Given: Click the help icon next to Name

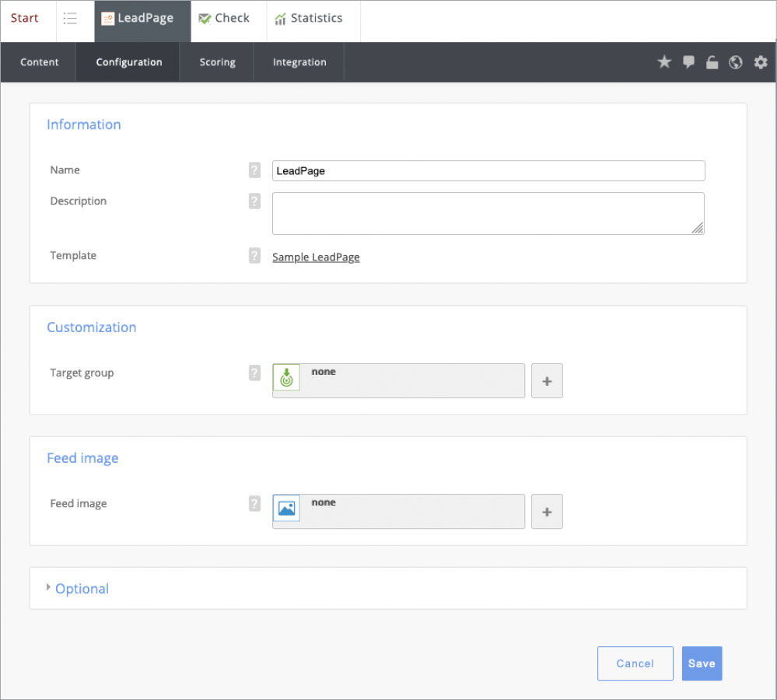Looking at the screenshot, I should (x=254, y=170).
